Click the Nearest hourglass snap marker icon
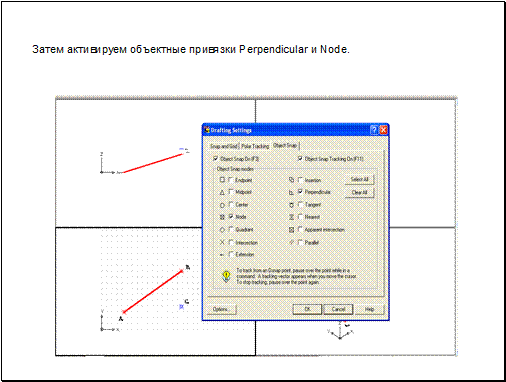This screenshot has width=506, height=382. tap(291, 217)
